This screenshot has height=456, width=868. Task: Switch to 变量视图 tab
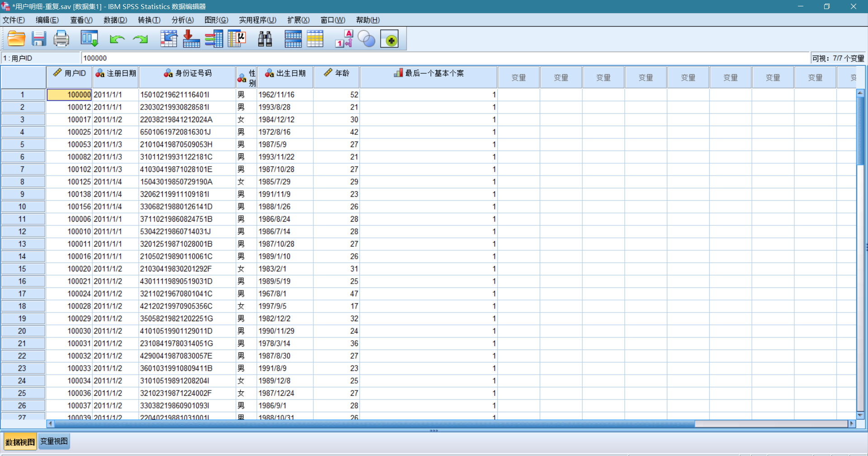54,441
